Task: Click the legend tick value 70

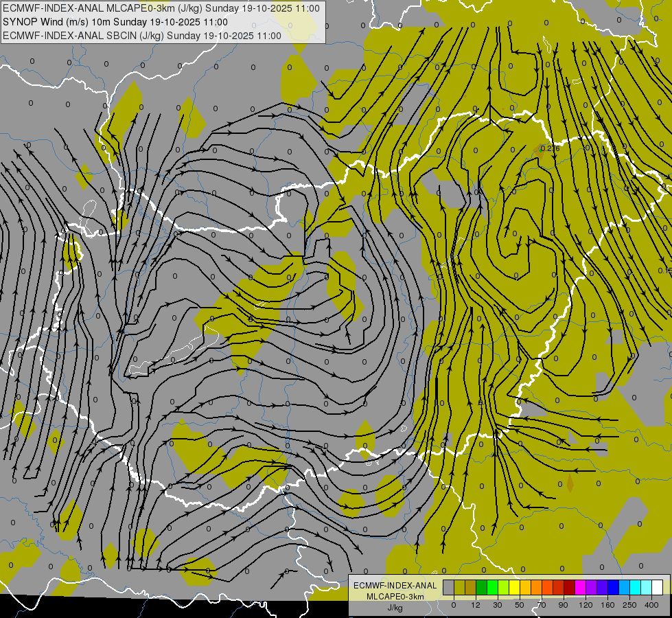Action: [x=542, y=605]
